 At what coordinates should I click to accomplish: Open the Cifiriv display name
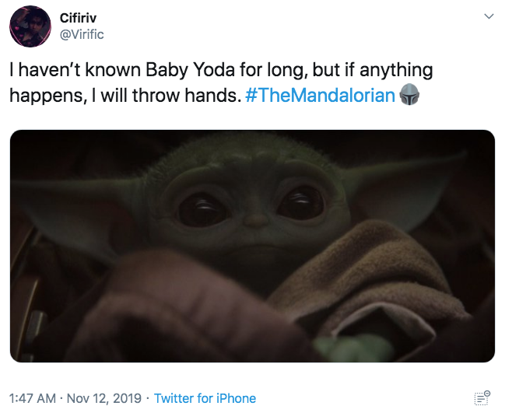[78, 18]
